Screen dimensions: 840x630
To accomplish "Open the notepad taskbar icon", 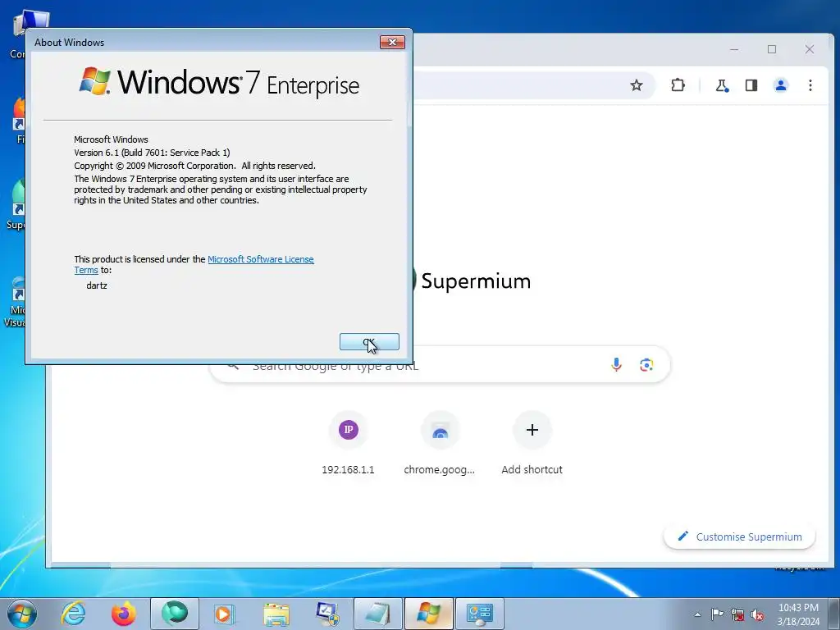I will [378, 614].
